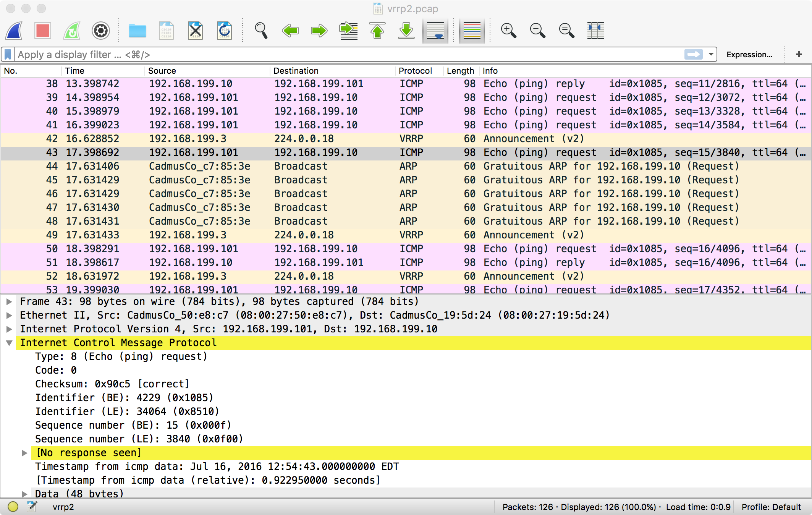Open display filter history dropdown arrow
The width and height of the screenshot is (812, 515).
click(x=711, y=54)
